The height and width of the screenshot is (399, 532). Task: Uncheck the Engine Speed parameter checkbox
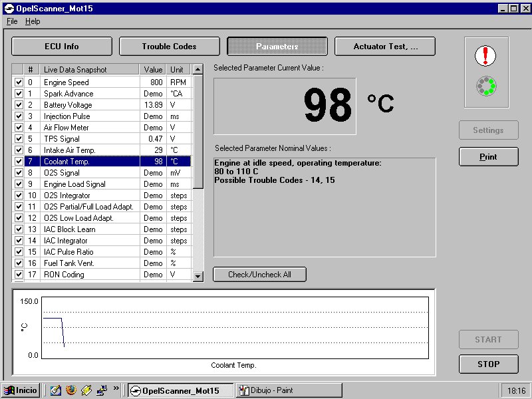pos(19,82)
